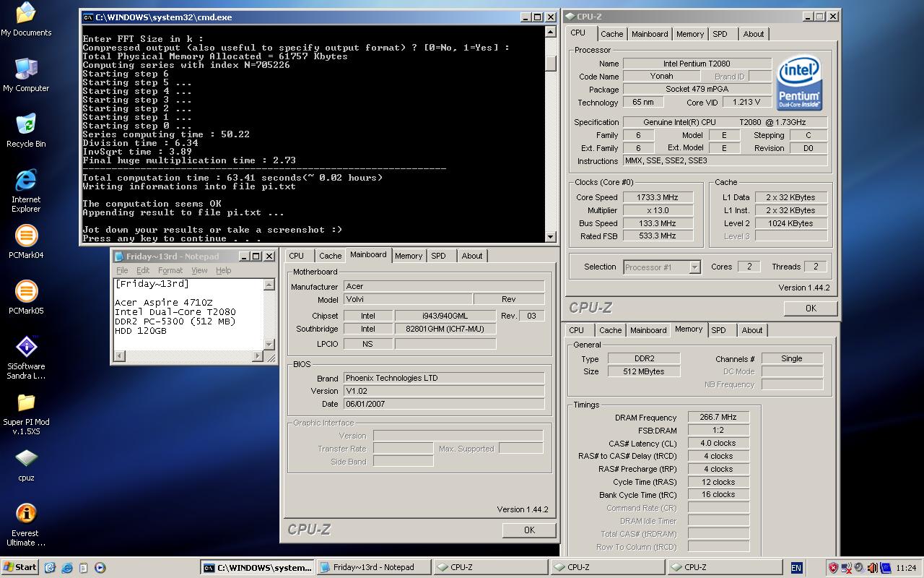Select the Internet Explorer desktop shortcut

click(x=26, y=191)
